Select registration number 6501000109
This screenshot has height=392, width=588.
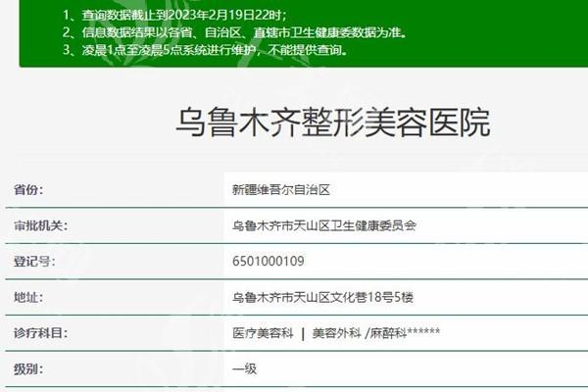point(269,261)
